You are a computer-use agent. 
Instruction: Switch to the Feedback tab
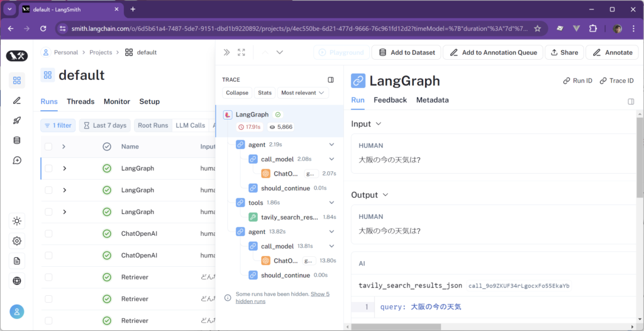pyautogui.click(x=390, y=100)
